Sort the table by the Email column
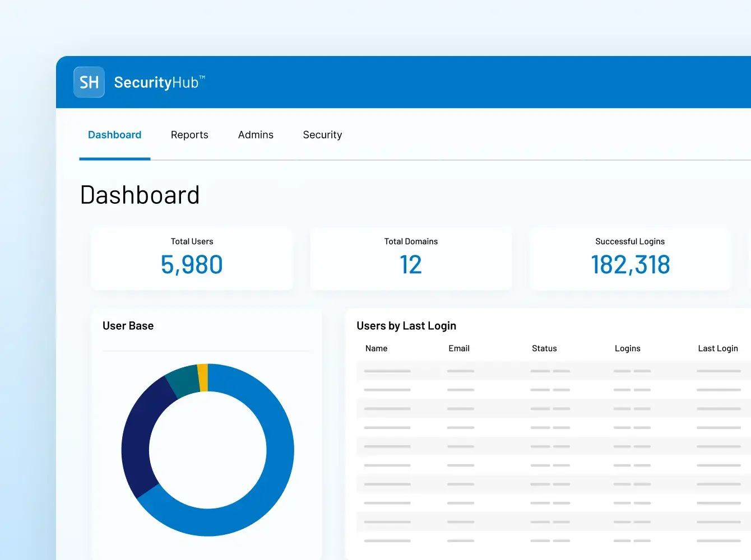This screenshot has height=560, width=751. 459,348
